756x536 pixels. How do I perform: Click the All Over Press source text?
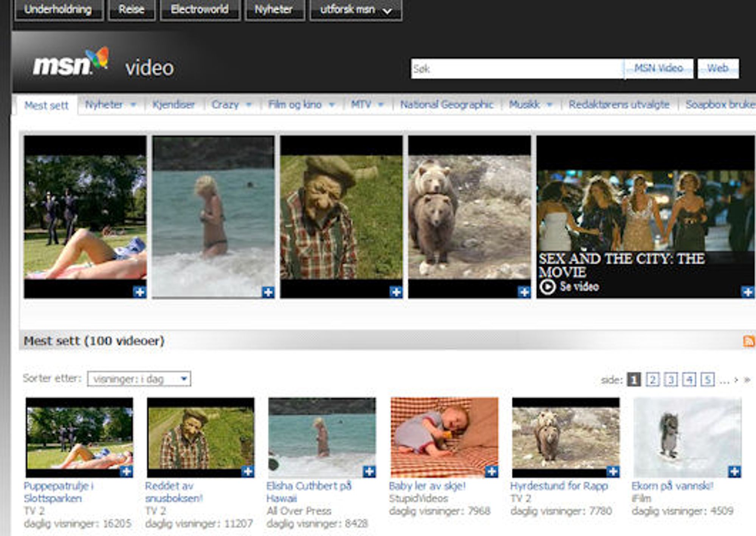pyautogui.click(x=299, y=511)
